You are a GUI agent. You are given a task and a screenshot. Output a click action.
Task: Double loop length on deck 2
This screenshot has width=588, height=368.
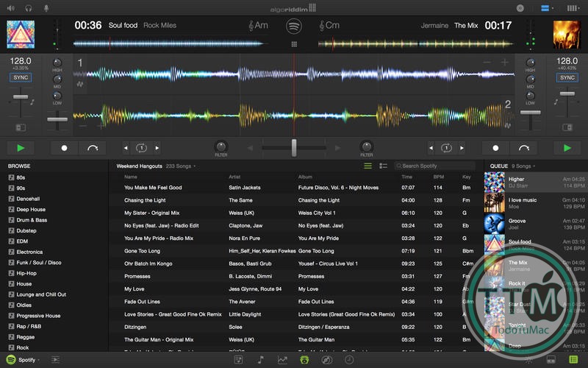click(462, 148)
